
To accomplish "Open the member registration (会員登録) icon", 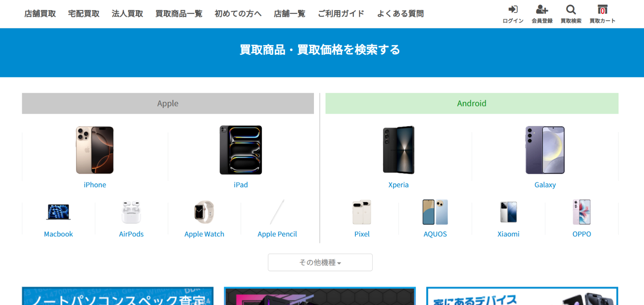I will (x=542, y=9).
